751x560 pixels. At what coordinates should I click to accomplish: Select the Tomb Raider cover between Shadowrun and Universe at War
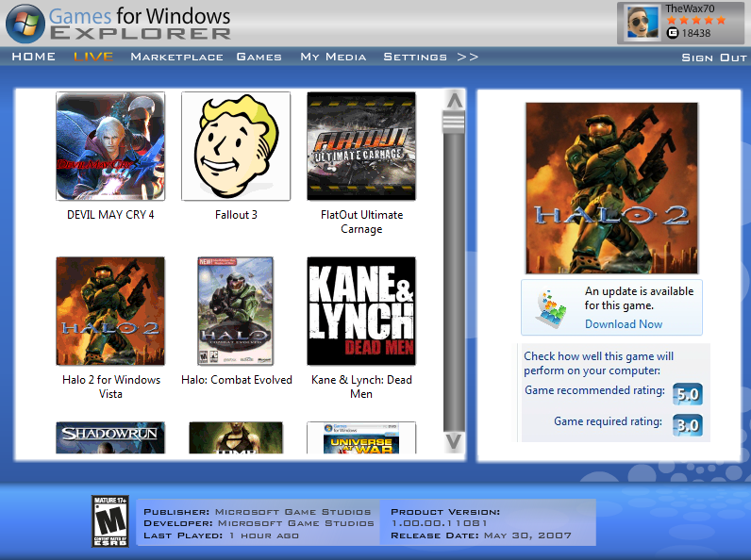(x=236, y=437)
